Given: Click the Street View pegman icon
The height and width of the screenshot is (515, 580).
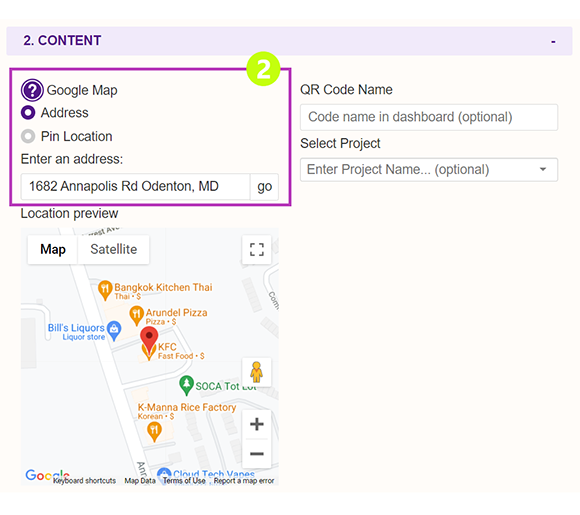Looking at the screenshot, I should [256, 372].
